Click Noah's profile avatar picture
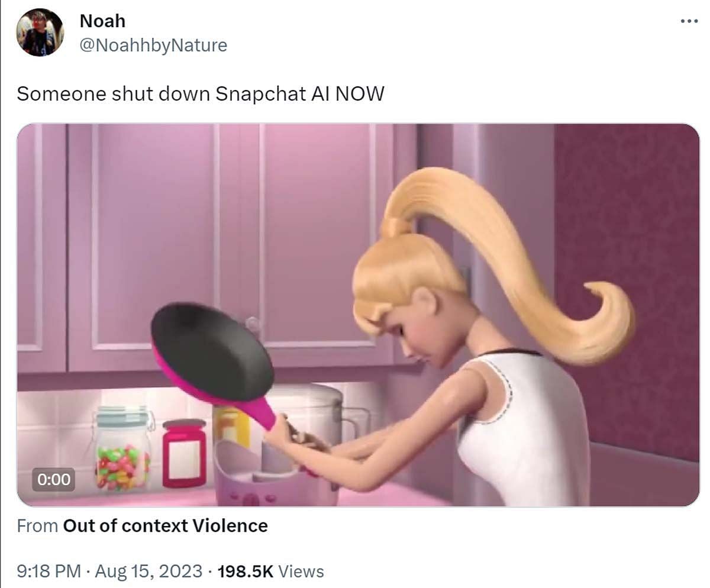 point(40,33)
